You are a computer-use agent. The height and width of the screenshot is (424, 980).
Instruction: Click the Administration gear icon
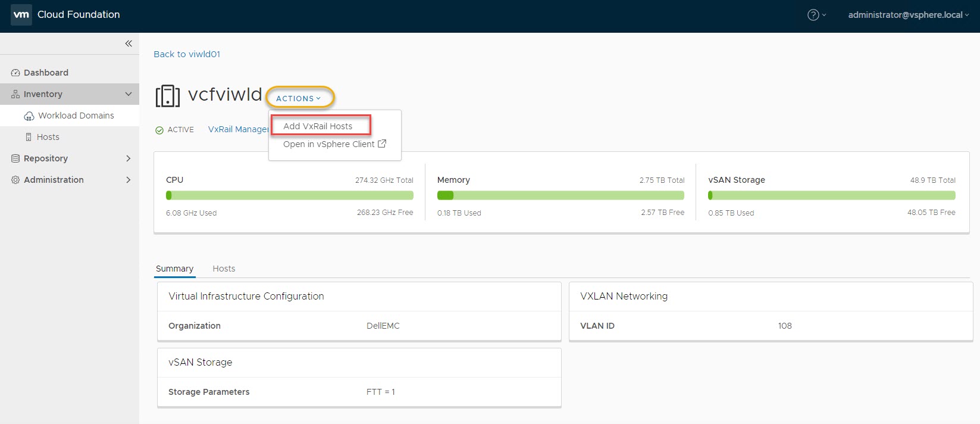[x=15, y=180]
